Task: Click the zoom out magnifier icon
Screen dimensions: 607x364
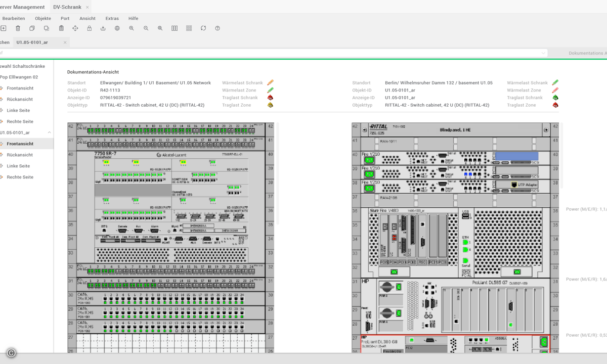Action: tap(146, 28)
